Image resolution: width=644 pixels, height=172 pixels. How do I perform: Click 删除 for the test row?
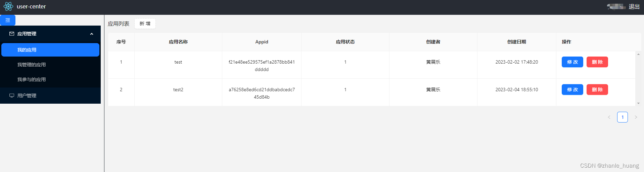(x=597, y=62)
